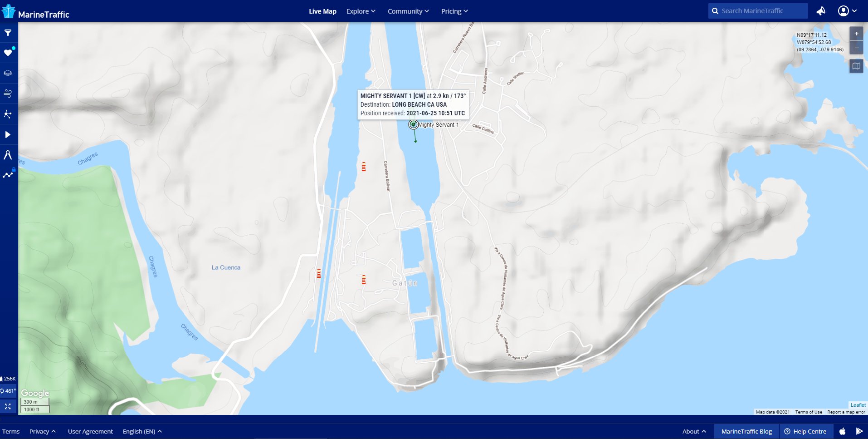Click the announcements megaphone icon
Viewport: 868px width, 439px height.
point(821,11)
